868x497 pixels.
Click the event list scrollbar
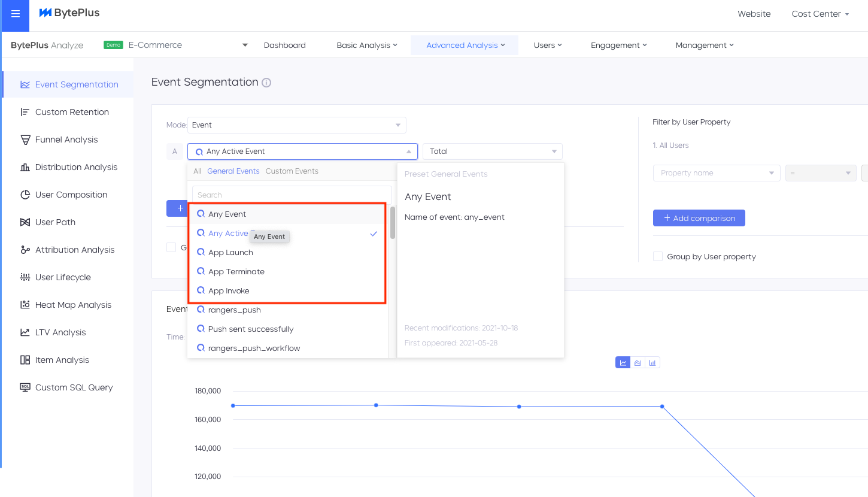click(x=393, y=222)
